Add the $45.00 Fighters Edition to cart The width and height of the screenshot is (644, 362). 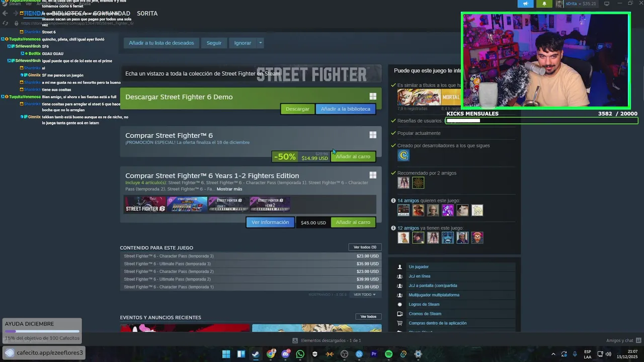click(x=353, y=222)
